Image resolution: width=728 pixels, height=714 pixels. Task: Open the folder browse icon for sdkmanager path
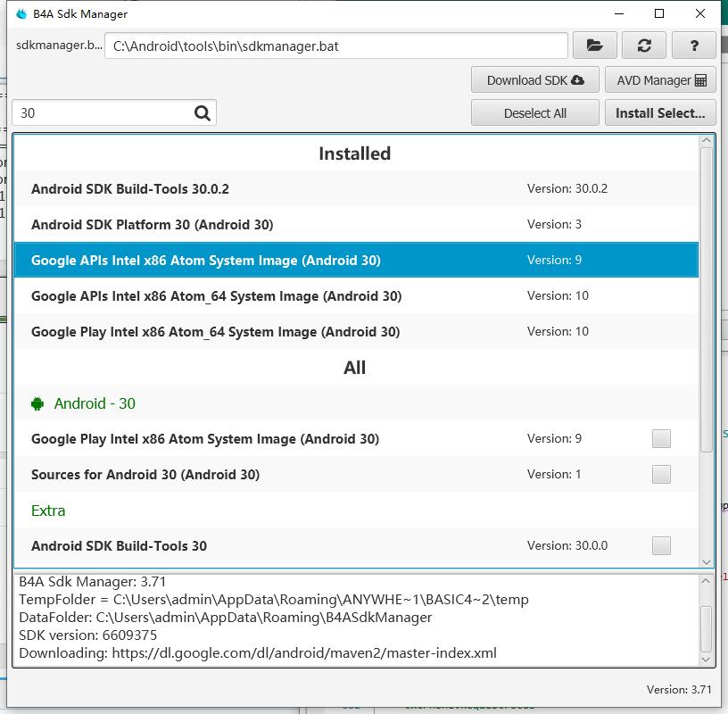pyautogui.click(x=594, y=46)
